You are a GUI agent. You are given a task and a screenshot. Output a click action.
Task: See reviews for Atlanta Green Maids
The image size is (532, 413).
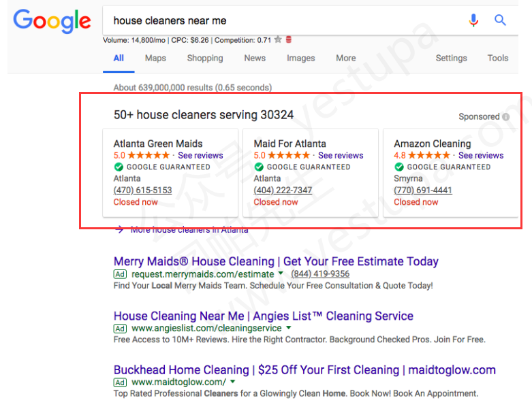(200, 156)
